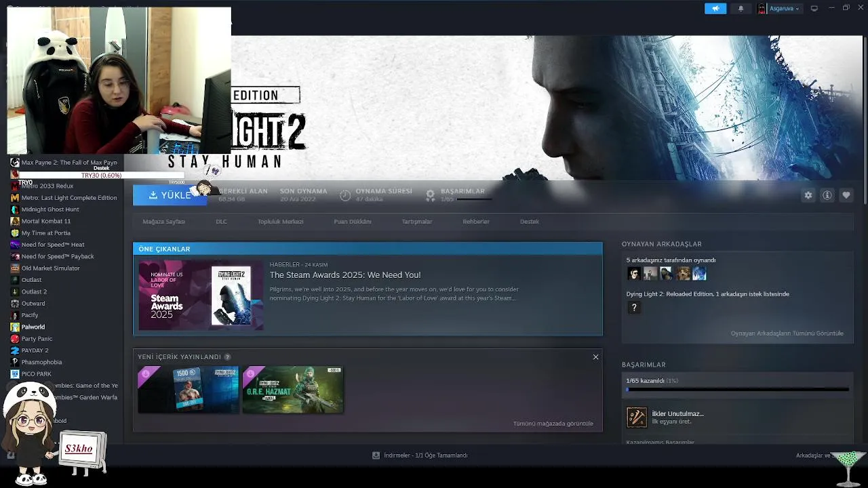This screenshot has height=488, width=868.
Task: Open the G.R.E. Hazmat DLC thumbnail
Action: [292, 390]
